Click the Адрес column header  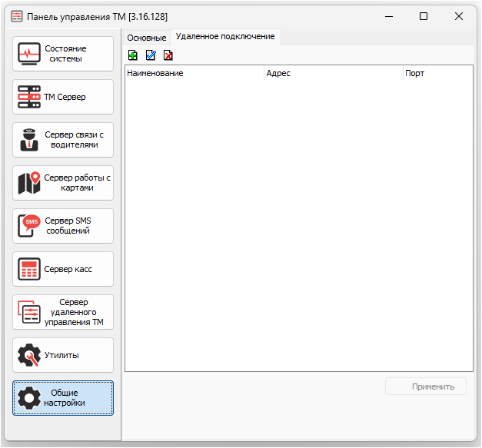[x=334, y=73]
